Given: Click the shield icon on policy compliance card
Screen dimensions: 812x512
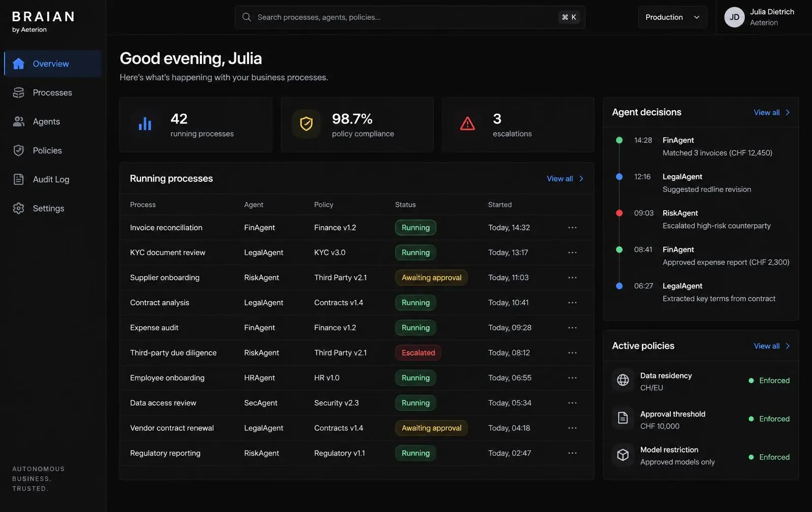Looking at the screenshot, I should point(307,124).
